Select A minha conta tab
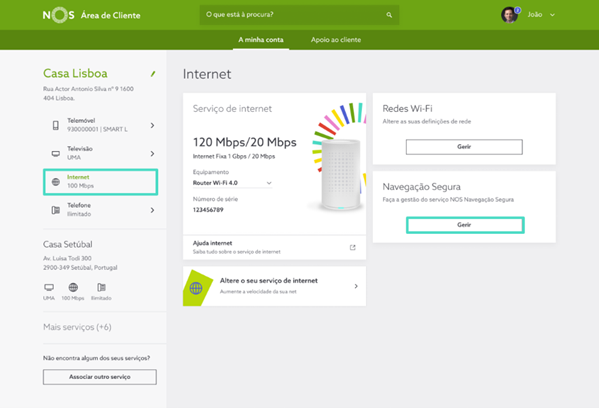The width and height of the screenshot is (599, 408). point(261,40)
